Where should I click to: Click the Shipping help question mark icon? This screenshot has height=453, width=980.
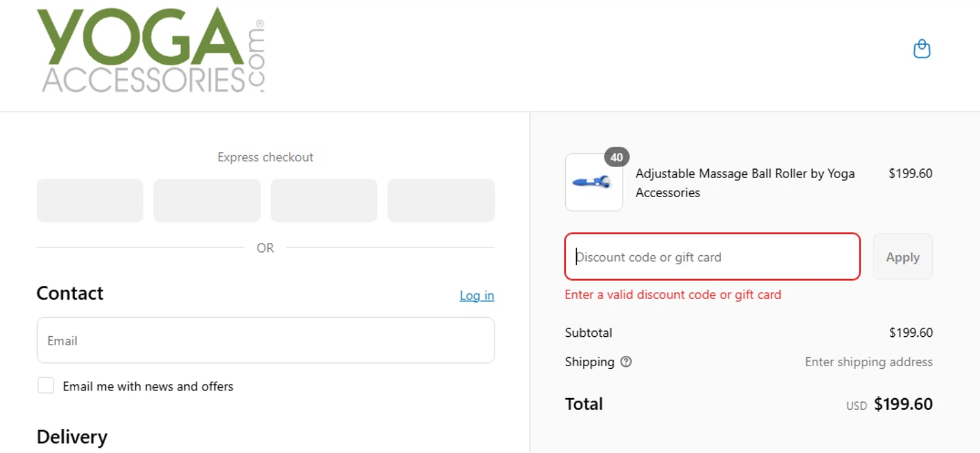pos(626,362)
